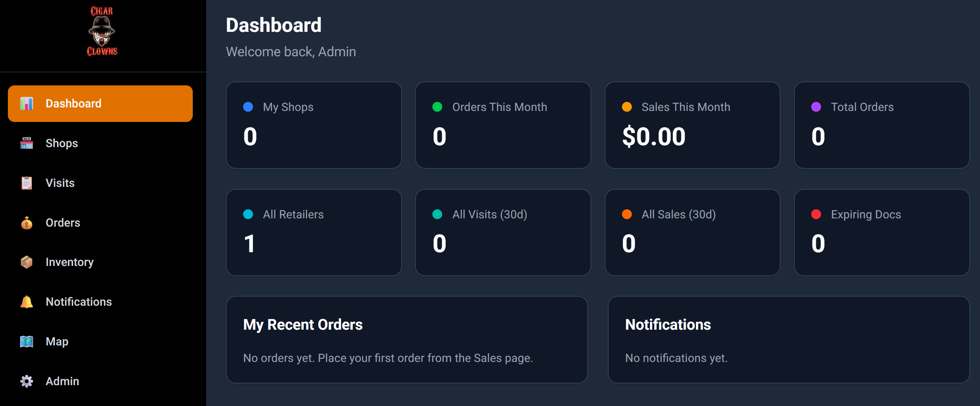Click the Orders money bag icon

[27, 223]
